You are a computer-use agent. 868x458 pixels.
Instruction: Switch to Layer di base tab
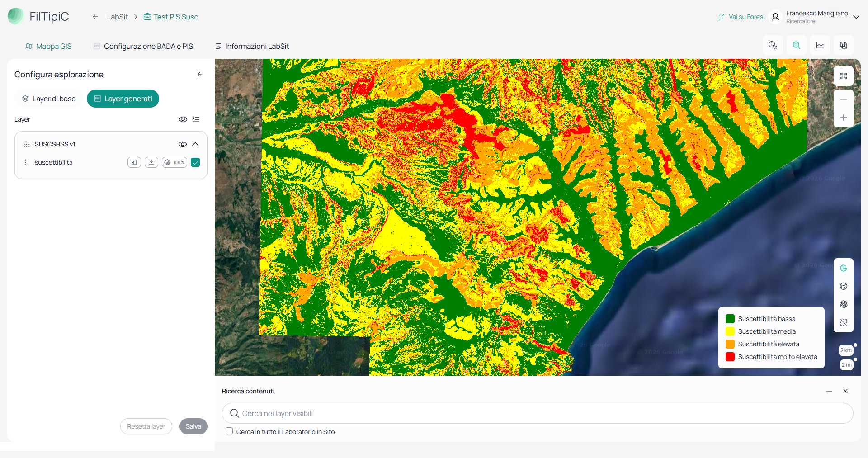point(49,99)
